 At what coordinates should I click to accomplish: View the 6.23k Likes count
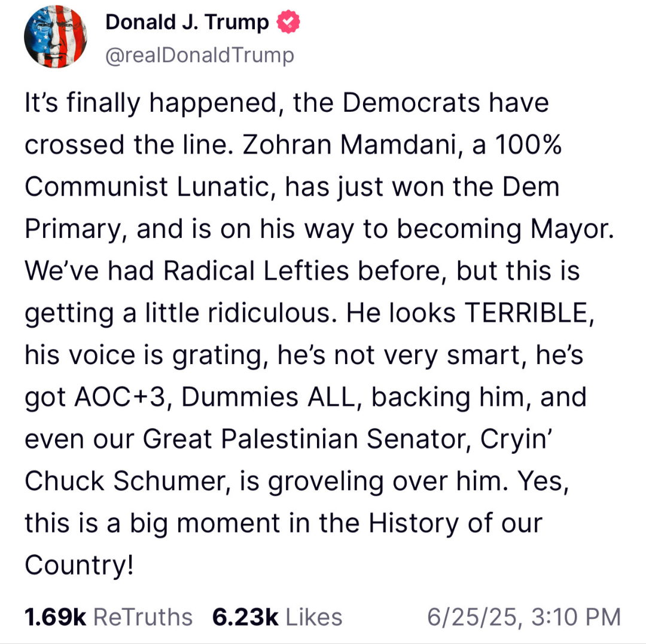pos(245,617)
